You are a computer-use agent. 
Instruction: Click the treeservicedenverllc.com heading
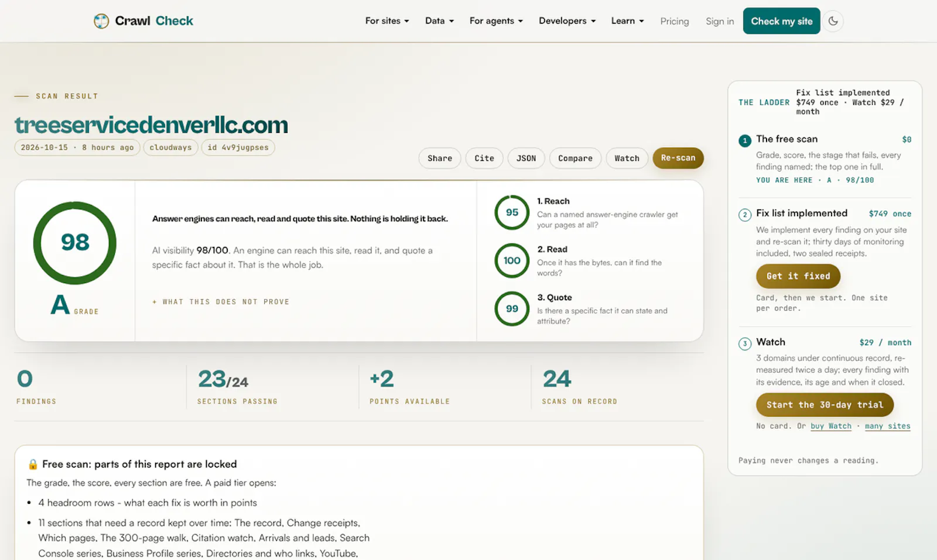(151, 125)
